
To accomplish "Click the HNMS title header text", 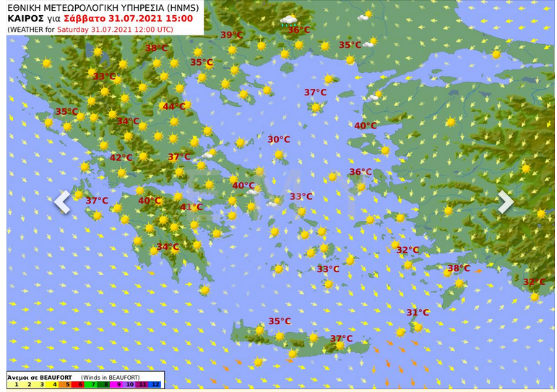I will (103, 7).
